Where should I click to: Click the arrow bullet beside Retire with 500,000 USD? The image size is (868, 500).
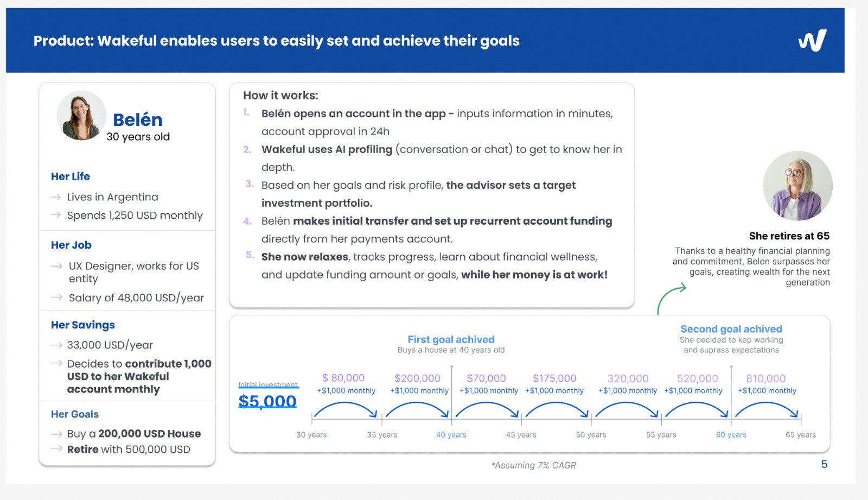(56, 449)
